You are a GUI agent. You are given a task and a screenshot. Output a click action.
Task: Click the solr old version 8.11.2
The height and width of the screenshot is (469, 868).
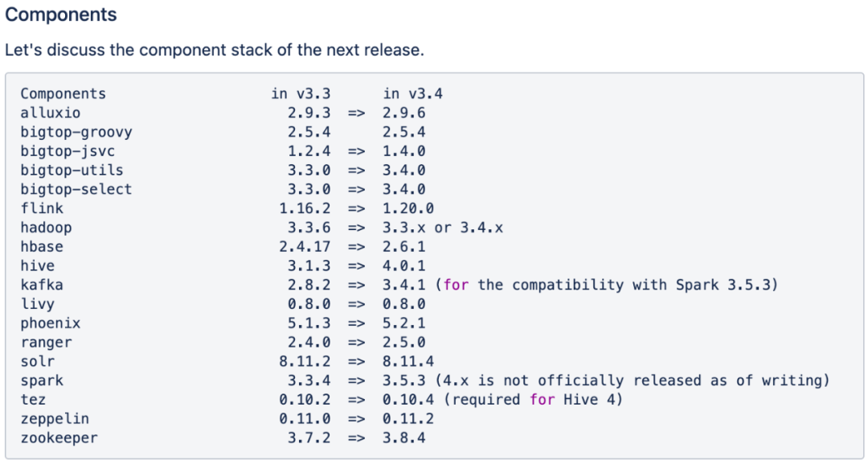[x=305, y=362]
